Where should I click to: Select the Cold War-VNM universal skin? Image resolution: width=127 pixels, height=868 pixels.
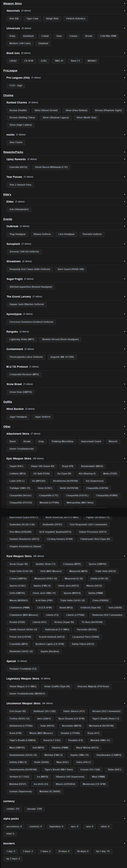pos(108,36)
